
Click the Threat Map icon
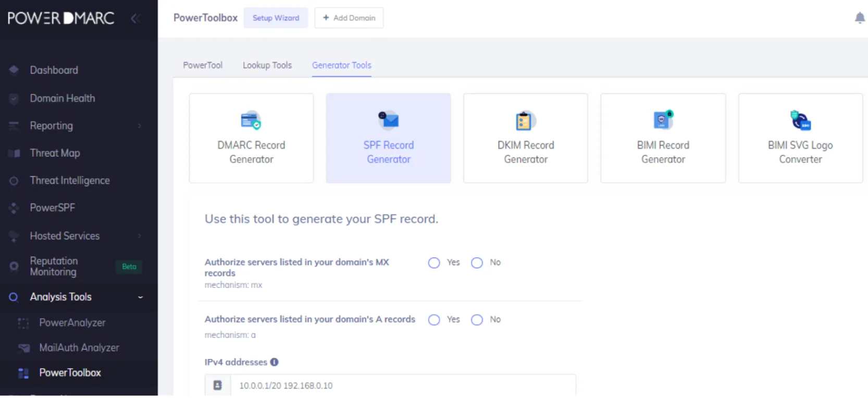point(14,153)
